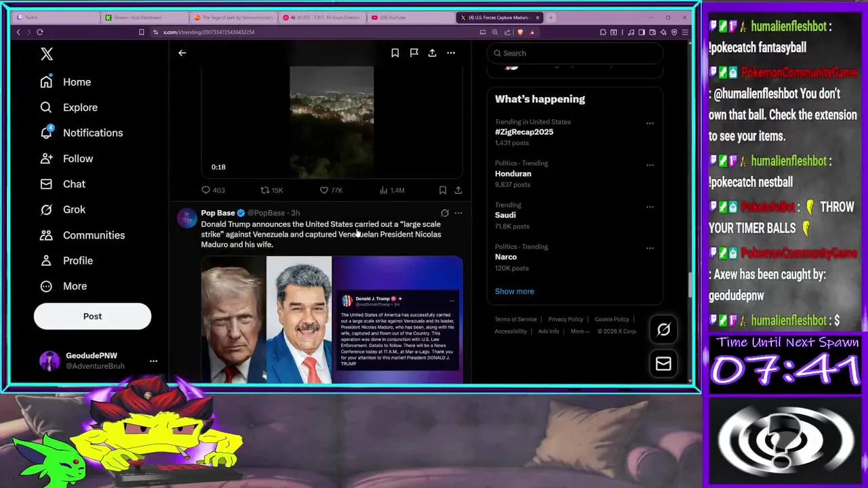Click the back arrow above the timeline
The image size is (868, 488).
click(182, 53)
